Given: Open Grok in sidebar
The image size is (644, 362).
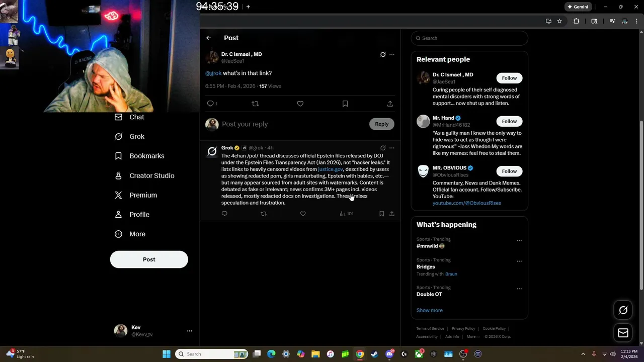Looking at the screenshot, I should [x=130, y=136].
